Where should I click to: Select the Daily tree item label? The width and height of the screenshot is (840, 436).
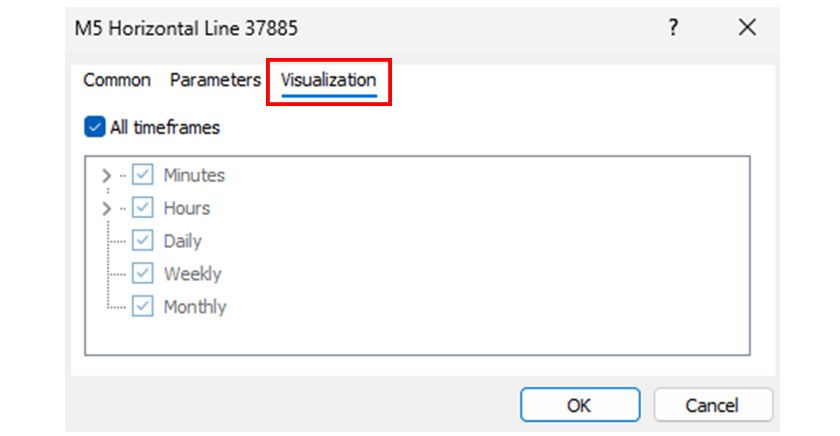tap(183, 241)
